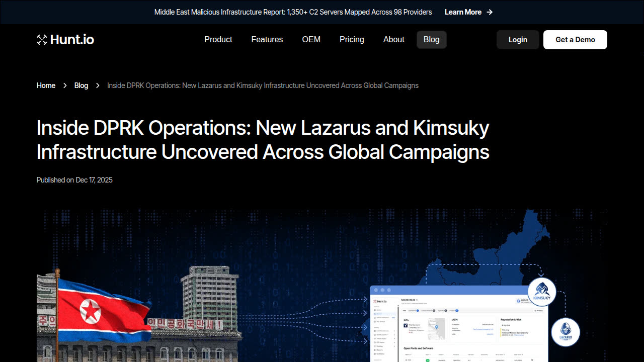Click the Lazarus Group badge in hero image
644x362 pixels.
point(566,332)
